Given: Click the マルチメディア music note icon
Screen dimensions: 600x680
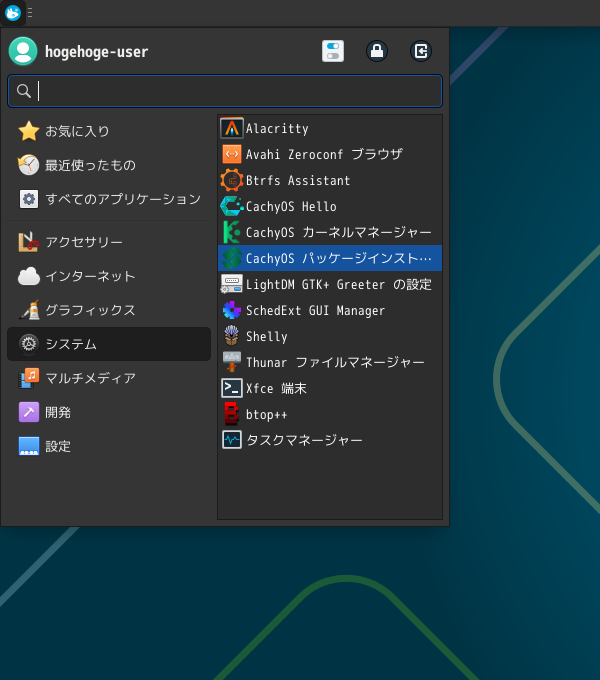Looking at the screenshot, I should 29,378.
